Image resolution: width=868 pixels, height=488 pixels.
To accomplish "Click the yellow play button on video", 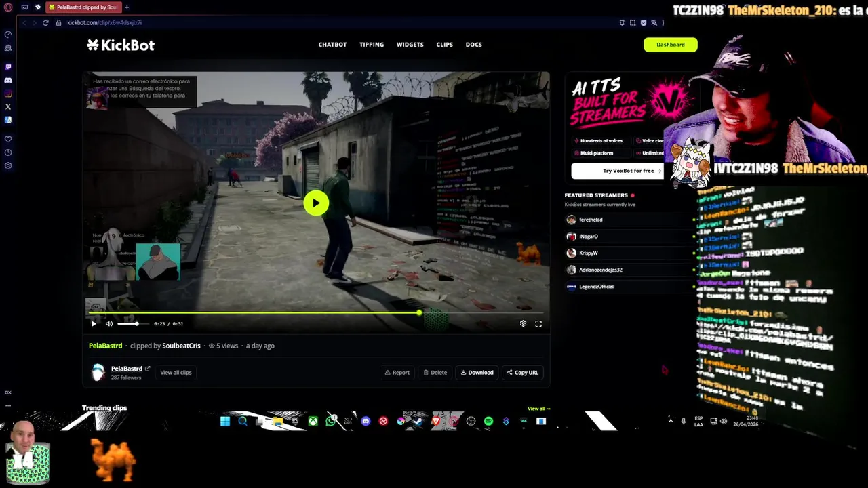I will tap(316, 203).
